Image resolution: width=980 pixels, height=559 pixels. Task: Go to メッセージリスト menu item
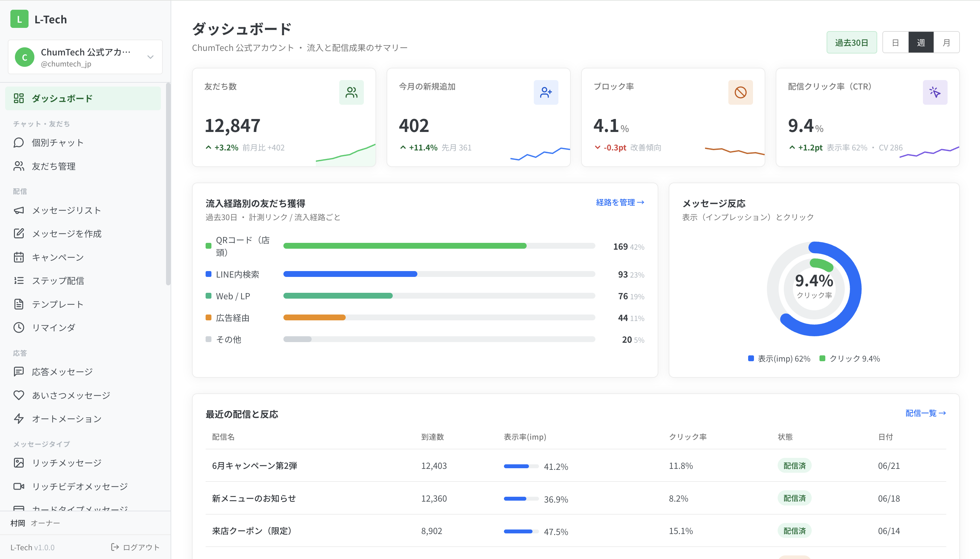83,210
